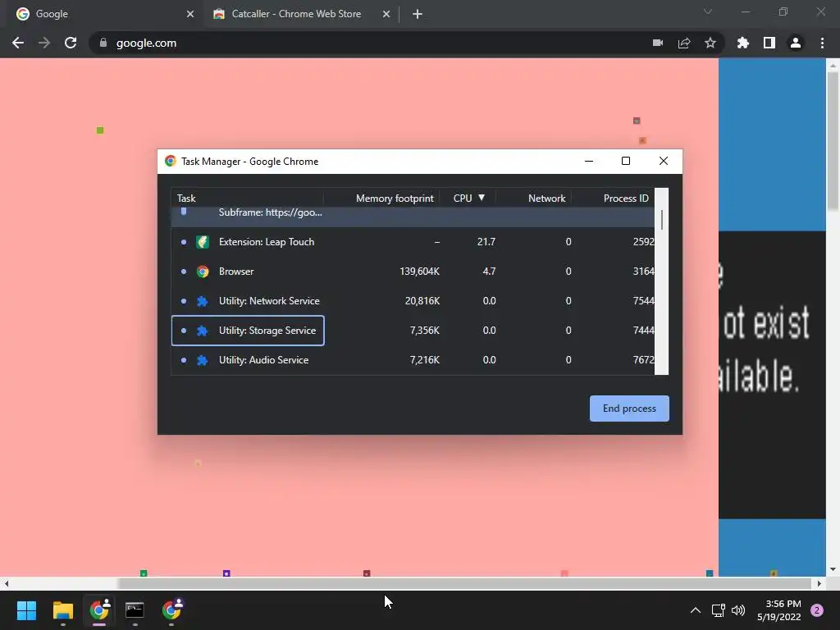
Task: Open the profile avatar menu
Action: click(x=796, y=43)
